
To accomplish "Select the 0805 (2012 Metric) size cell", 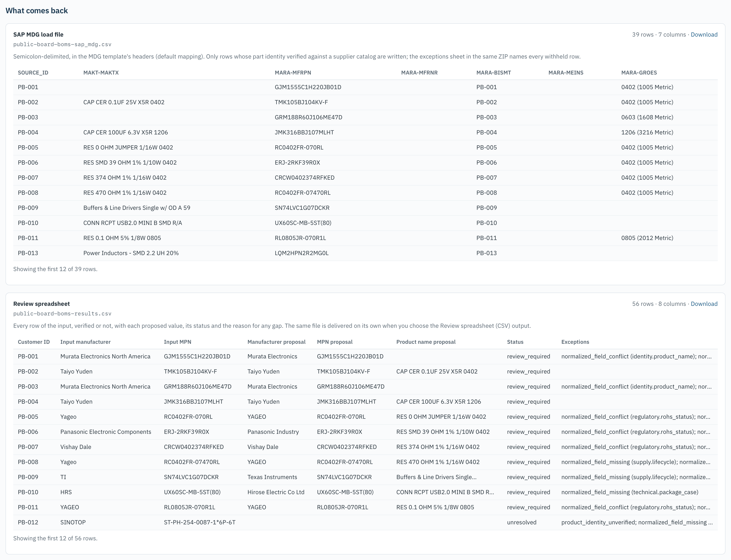I will click(x=647, y=238).
